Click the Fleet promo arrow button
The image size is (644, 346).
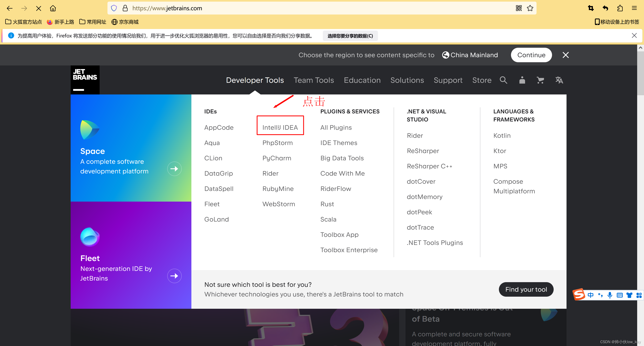(x=174, y=276)
